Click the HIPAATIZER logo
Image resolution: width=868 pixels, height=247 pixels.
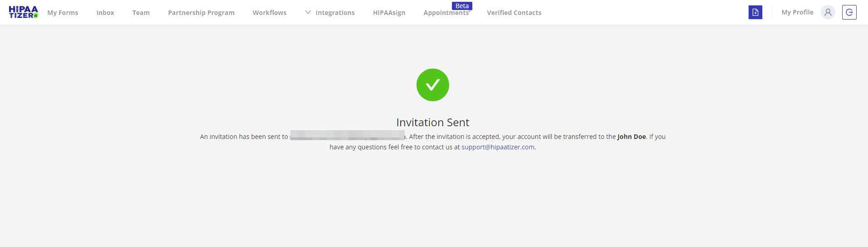click(24, 12)
